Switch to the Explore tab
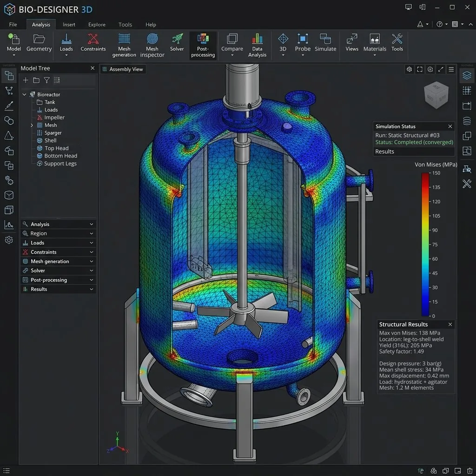The image size is (476, 476). click(97, 25)
